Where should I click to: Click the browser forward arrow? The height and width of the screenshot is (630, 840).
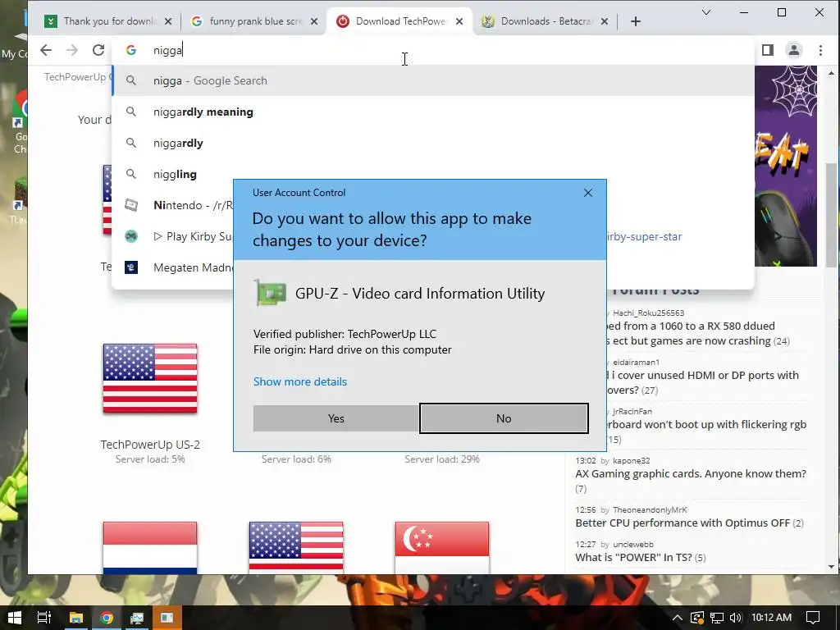tap(72, 50)
